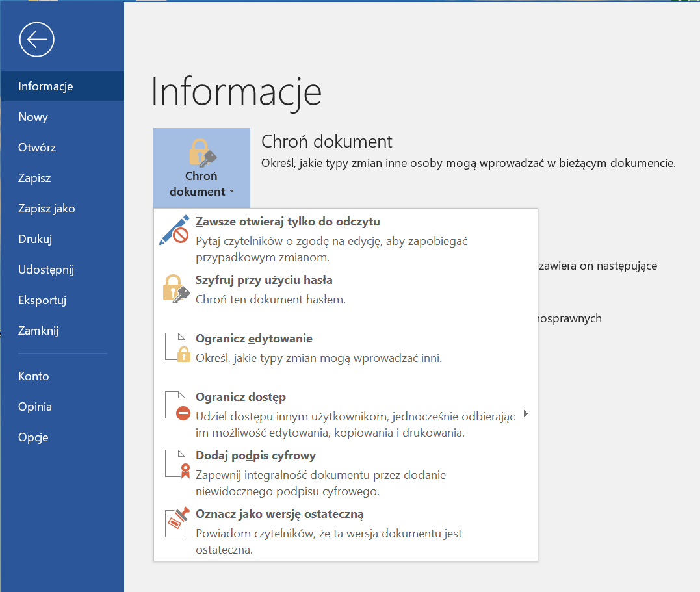
Task: Click the description starting 'Pytaj czytelników o zgodę'
Action: pos(331,249)
